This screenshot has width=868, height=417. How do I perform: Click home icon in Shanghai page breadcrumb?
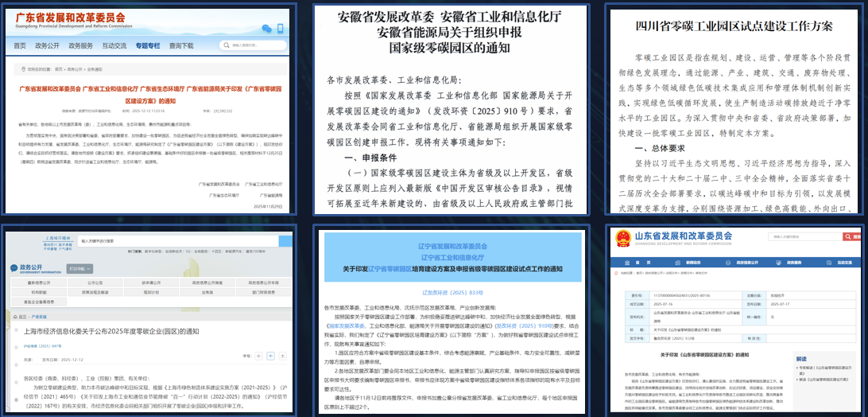point(16,317)
